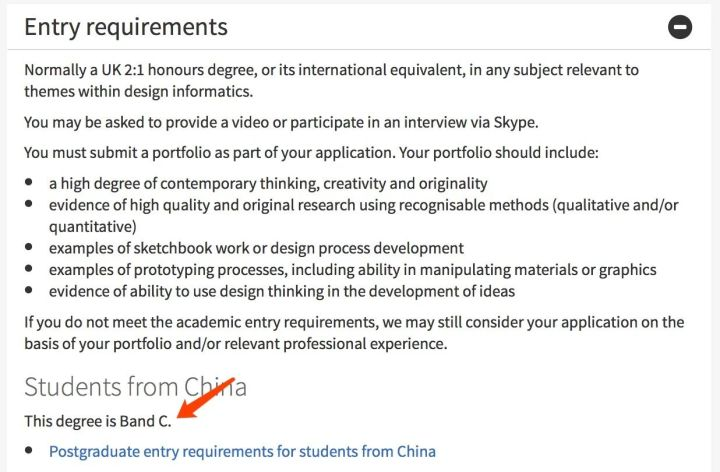
Task: Click the 'You must submit a portfolio' sentence
Action: pyautogui.click(x=311, y=153)
